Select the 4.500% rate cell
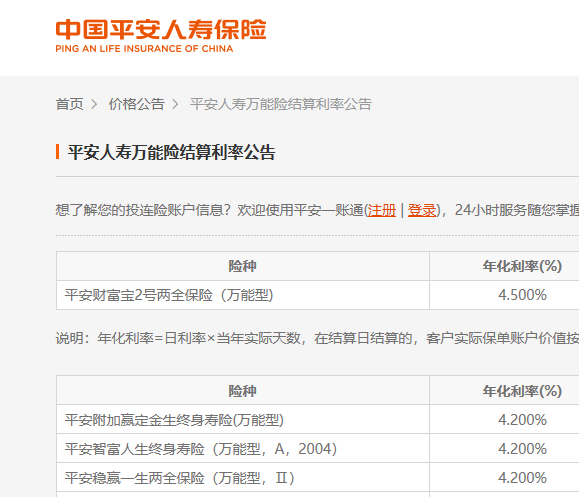This screenshot has width=579, height=497. click(522, 295)
